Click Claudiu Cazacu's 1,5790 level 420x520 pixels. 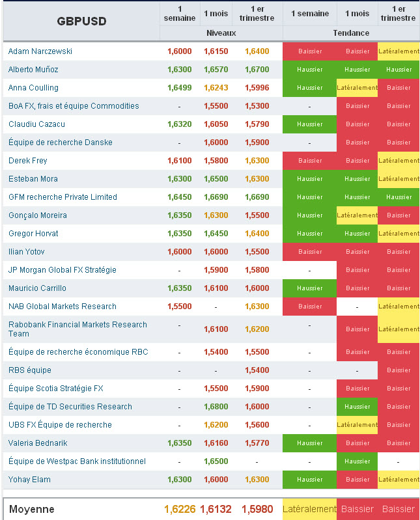tap(257, 124)
